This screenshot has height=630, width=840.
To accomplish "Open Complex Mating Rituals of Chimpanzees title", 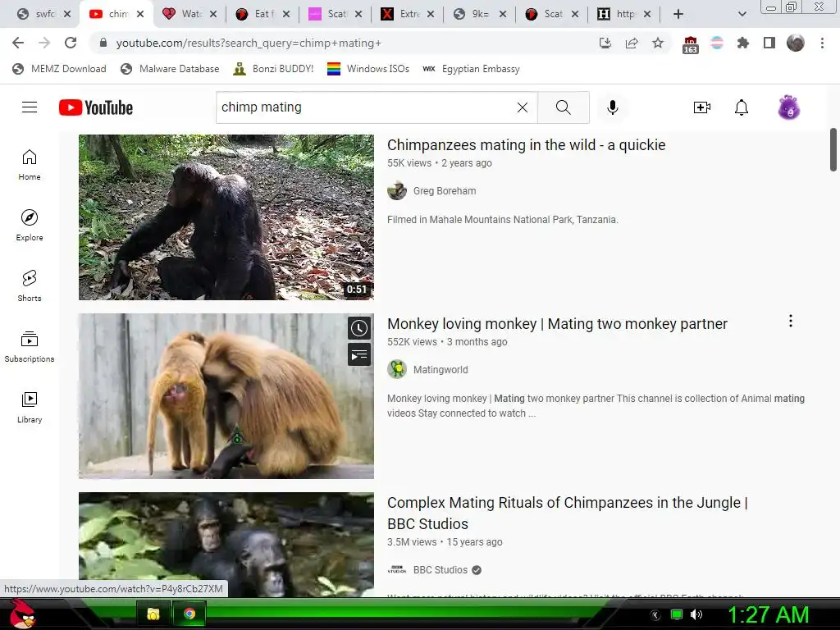I will tap(568, 513).
